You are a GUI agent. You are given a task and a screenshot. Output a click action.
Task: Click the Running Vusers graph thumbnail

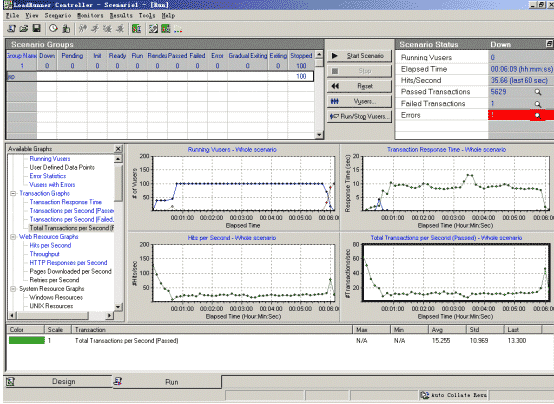[233, 187]
